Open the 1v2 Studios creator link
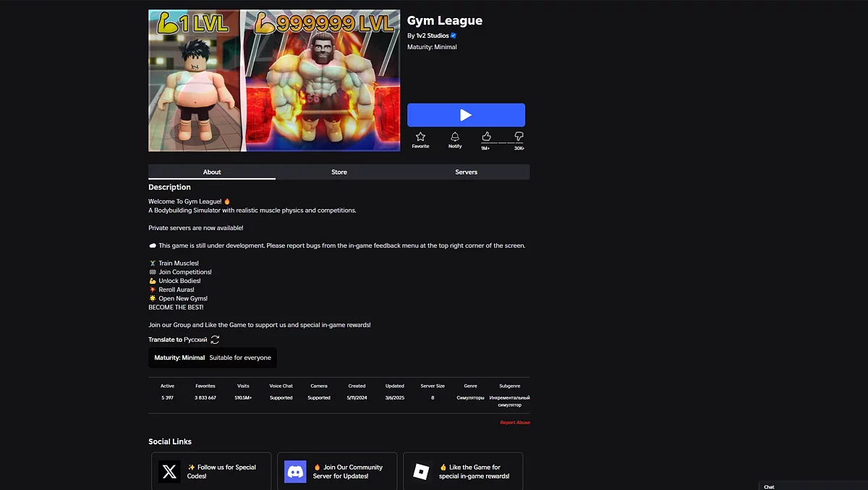This screenshot has height=490, width=868. pos(432,35)
